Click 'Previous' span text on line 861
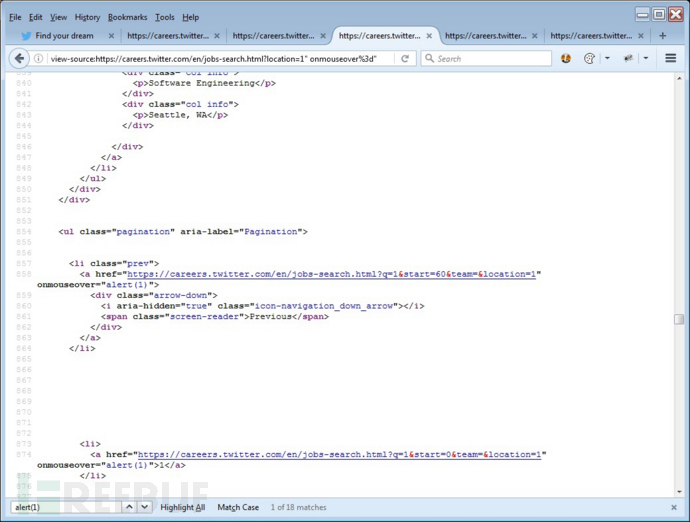690x522 pixels. click(x=271, y=316)
